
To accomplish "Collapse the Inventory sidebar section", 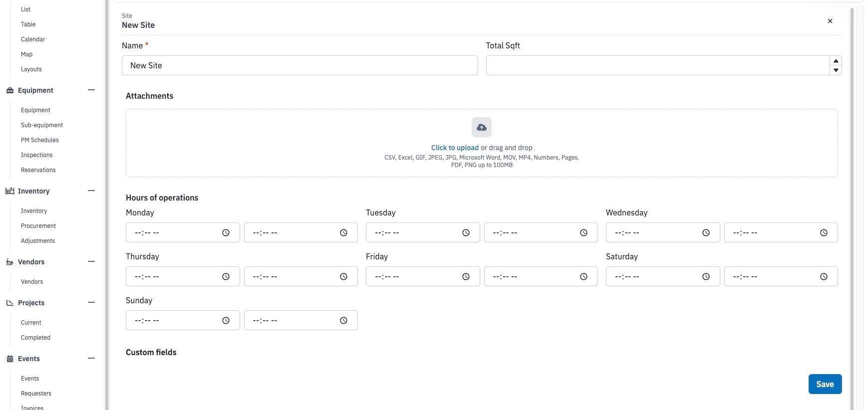I will (x=91, y=191).
